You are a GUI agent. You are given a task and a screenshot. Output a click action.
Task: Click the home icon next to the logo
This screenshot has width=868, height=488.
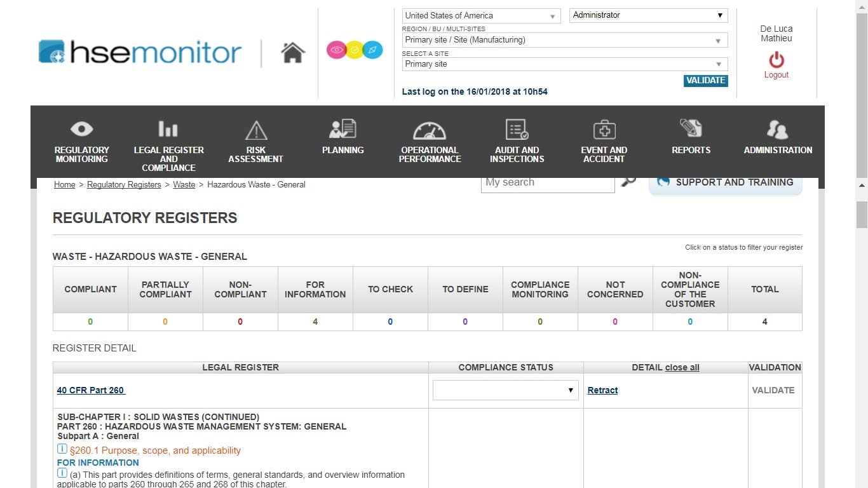292,52
